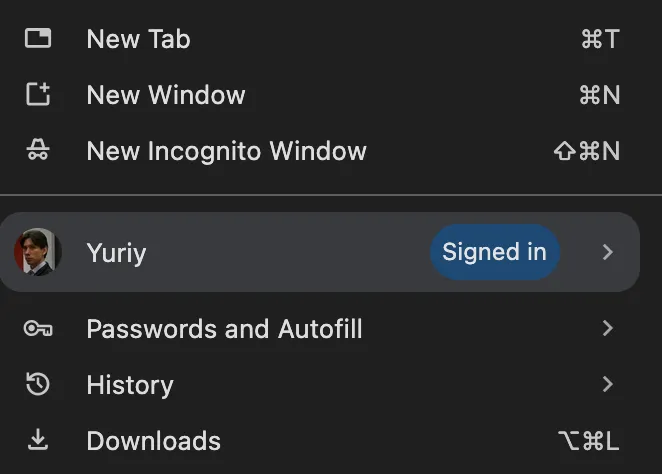Image resolution: width=662 pixels, height=474 pixels.
Task: Open Downloads from the menu
Action: (x=153, y=441)
